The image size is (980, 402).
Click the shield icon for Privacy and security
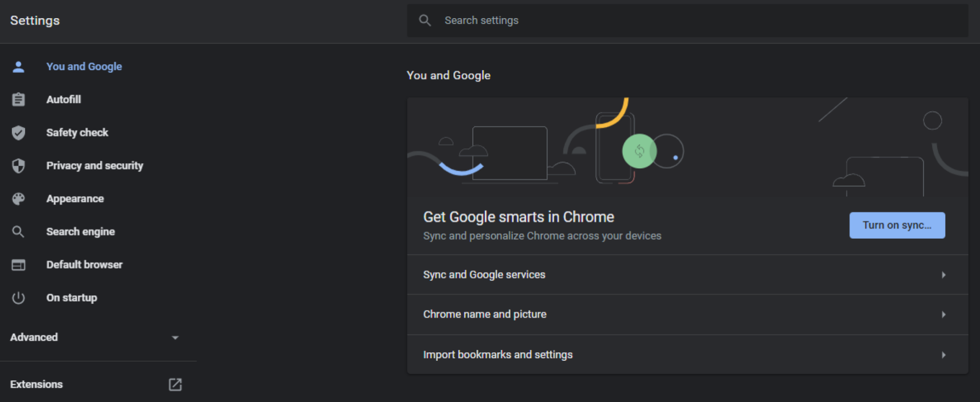click(18, 166)
